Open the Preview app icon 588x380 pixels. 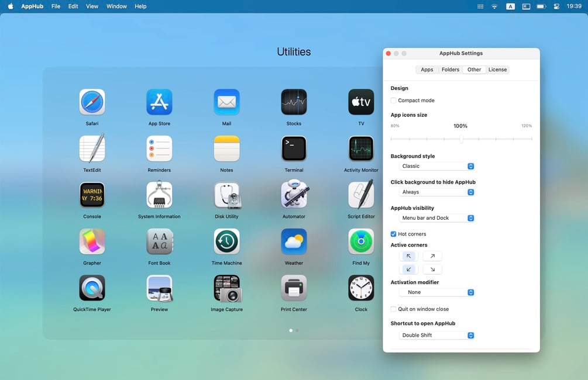(x=160, y=288)
